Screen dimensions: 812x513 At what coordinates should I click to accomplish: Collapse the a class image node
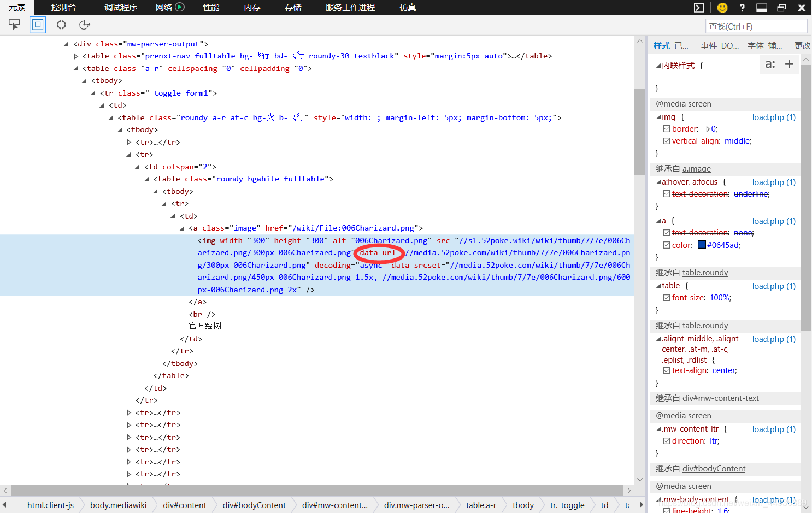182,228
